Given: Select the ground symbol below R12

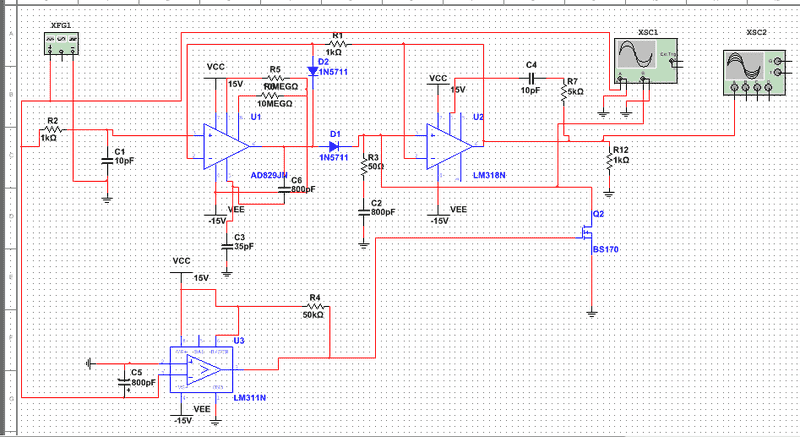Looking at the screenshot, I should pos(609,193).
